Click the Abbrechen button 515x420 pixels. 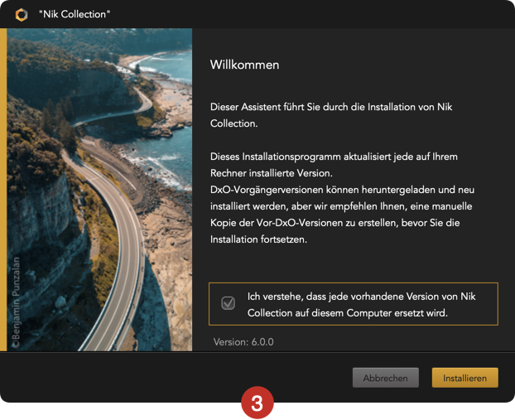(386, 378)
